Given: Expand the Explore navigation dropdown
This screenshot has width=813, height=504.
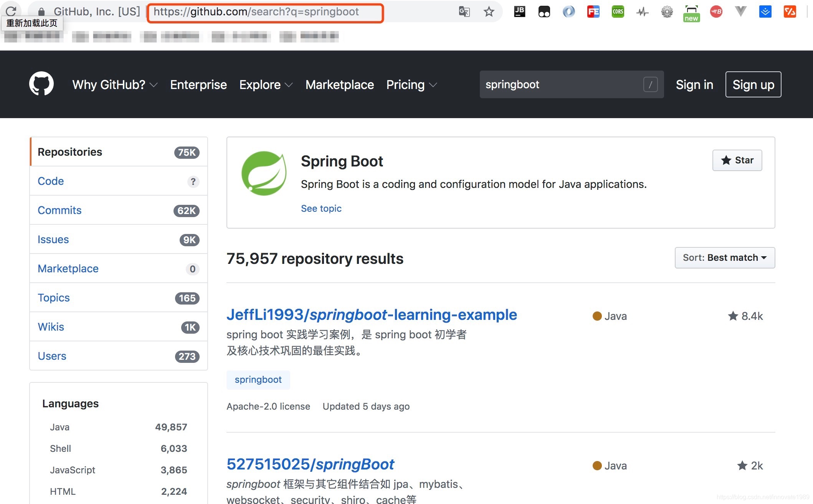Looking at the screenshot, I should point(266,84).
